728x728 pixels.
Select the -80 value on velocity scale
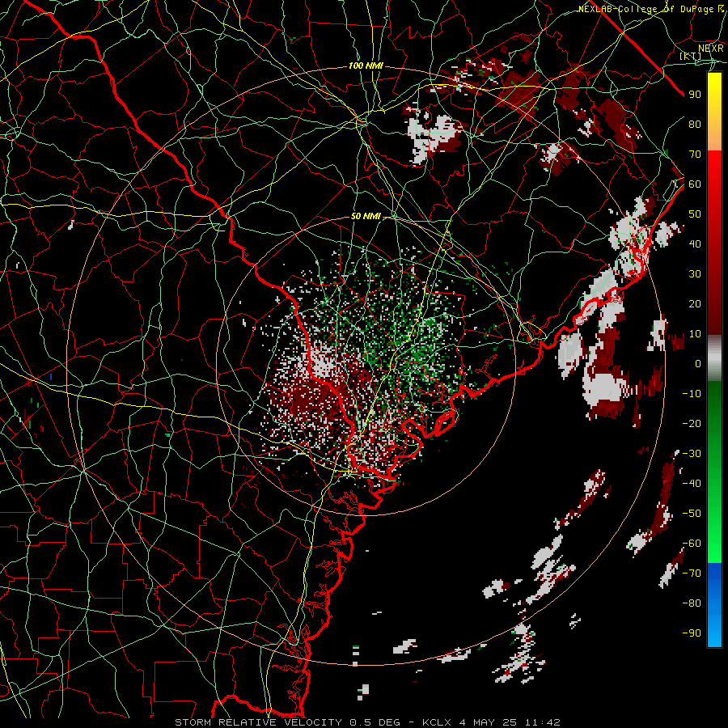click(x=692, y=603)
